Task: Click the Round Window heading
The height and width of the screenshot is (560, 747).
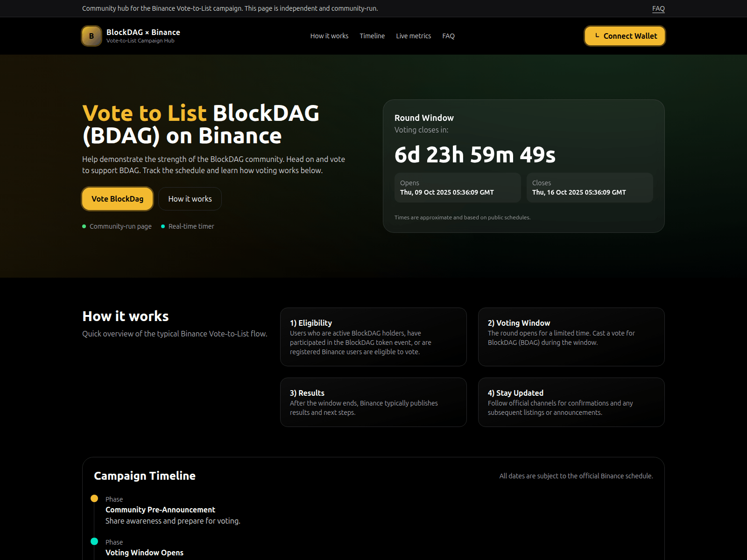Action: (424, 118)
